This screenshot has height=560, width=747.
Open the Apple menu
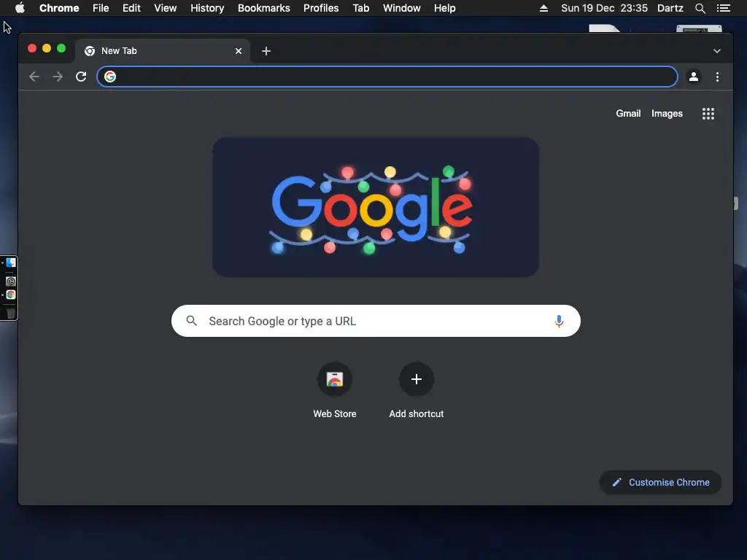tap(20, 8)
